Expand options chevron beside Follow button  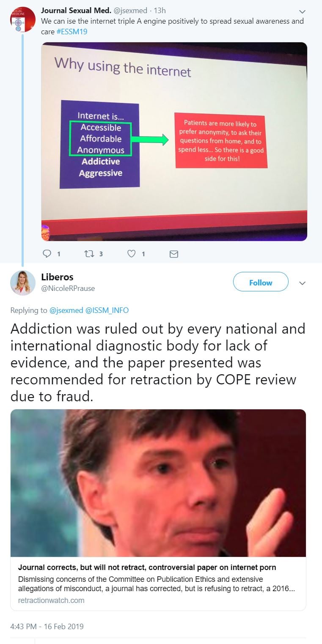302,283
